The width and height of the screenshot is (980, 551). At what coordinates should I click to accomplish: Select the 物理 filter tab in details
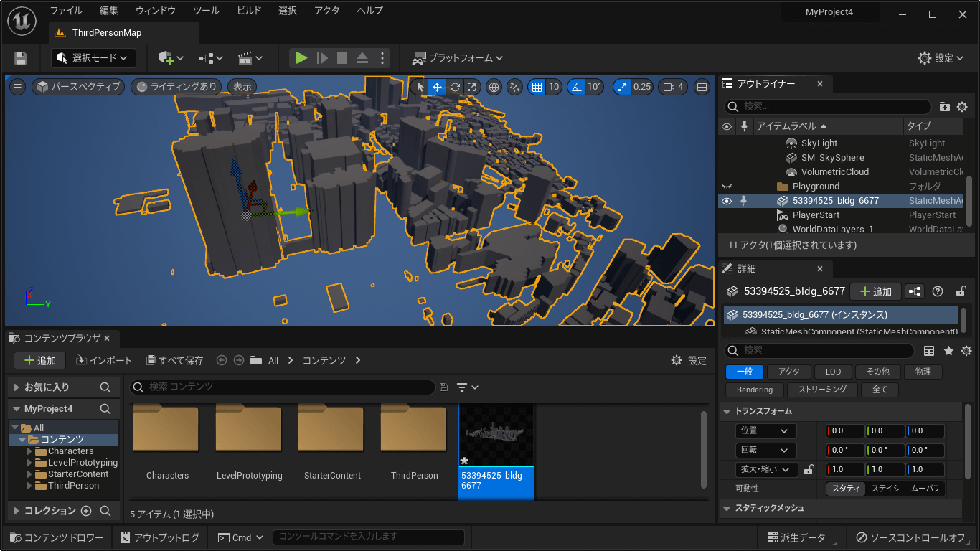click(x=923, y=372)
